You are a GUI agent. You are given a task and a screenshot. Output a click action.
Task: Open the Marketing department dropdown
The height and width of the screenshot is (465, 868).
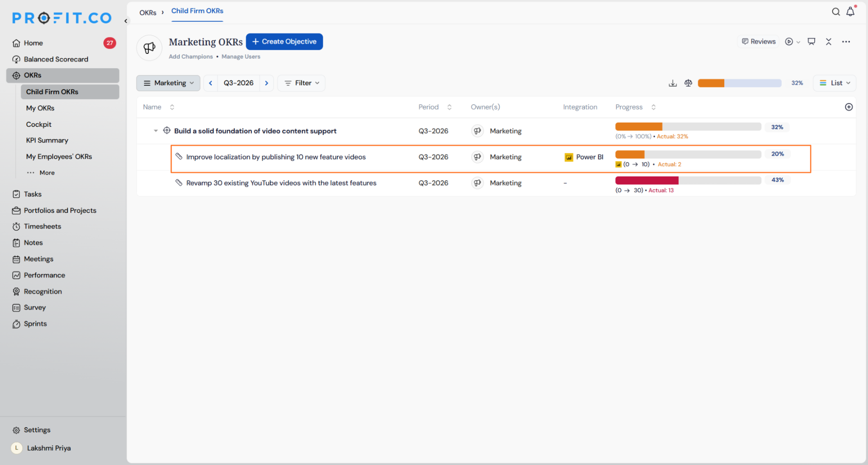click(x=168, y=83)
